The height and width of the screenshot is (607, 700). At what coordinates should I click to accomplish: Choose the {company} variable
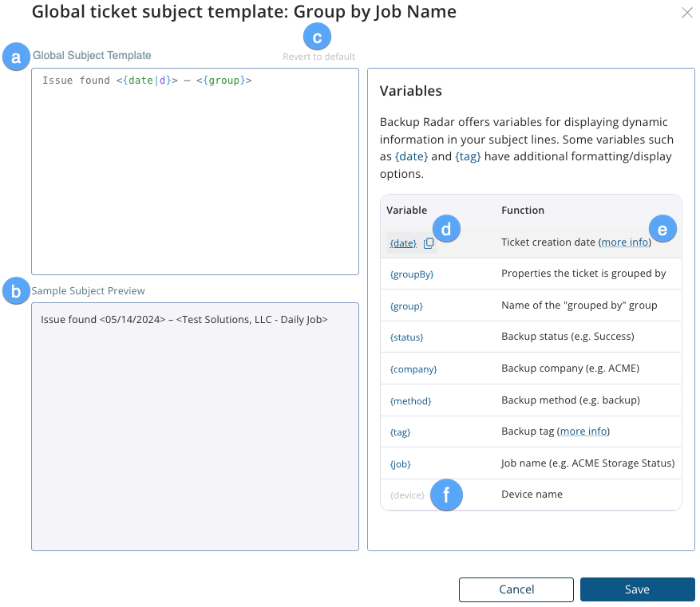pyautogui.click(x=413, y=369)
